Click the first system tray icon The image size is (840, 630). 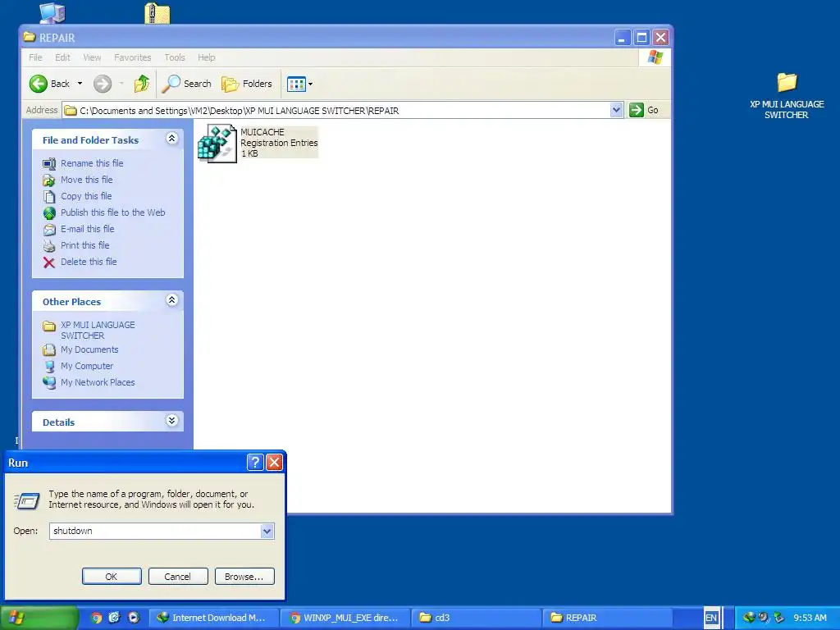click(x=748, y=618)
